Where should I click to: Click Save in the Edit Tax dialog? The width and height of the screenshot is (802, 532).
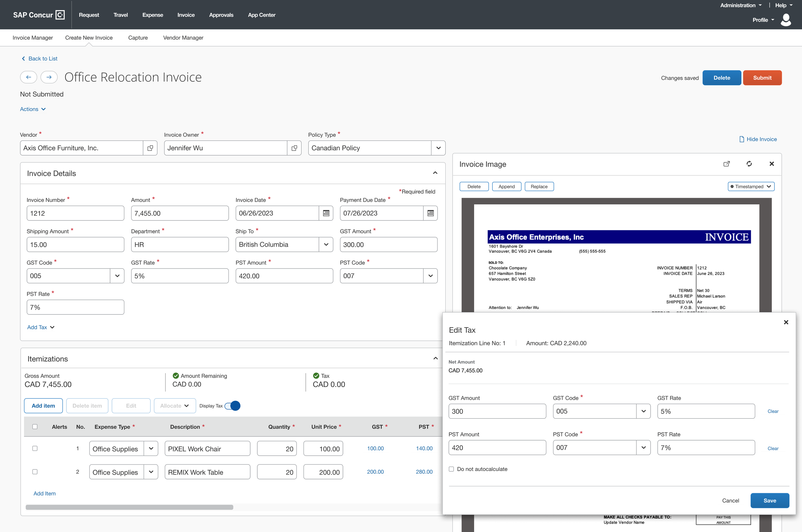tap(770, 501)
